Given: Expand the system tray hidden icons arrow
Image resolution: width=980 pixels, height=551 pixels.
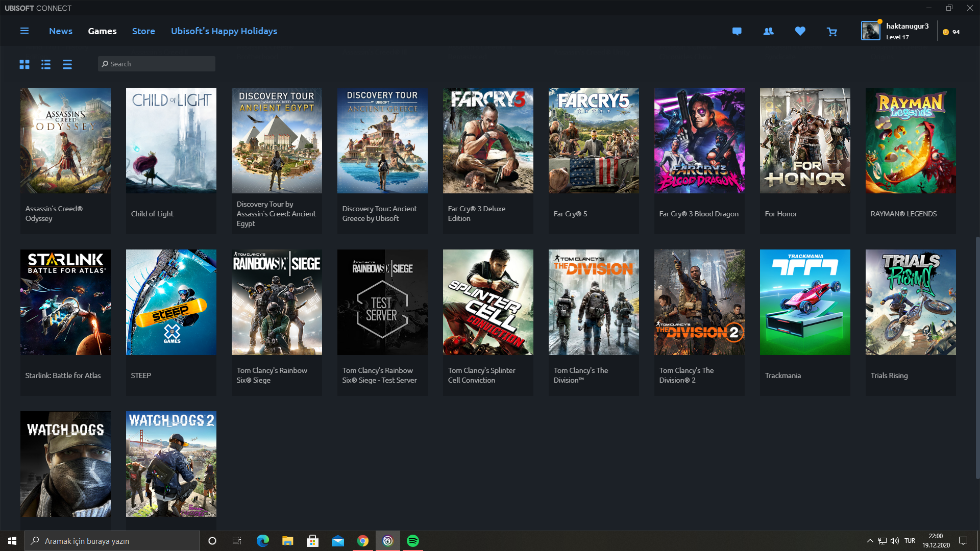Looking at the screenshot, I should pos(870,541).
